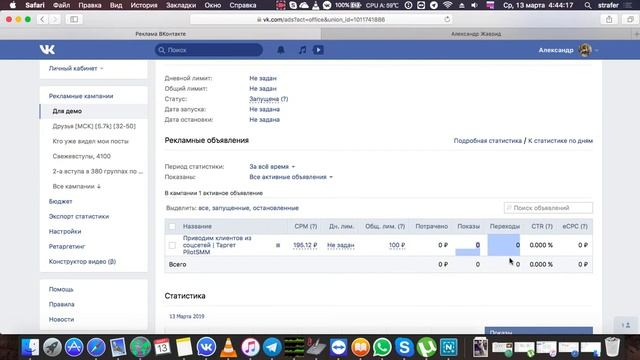Open uTorrent from the Dock
Screen dimensions: 640x360
click(427, 347)
